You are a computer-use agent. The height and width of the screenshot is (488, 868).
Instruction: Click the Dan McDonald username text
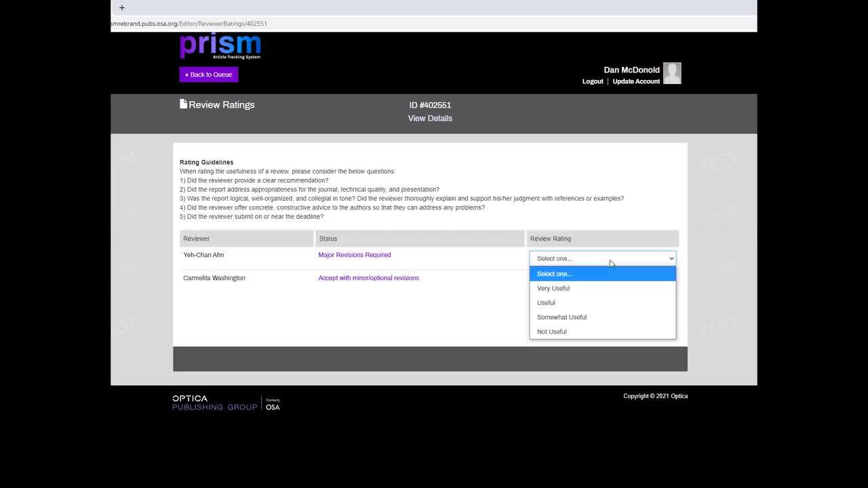(x=631, y=70)
